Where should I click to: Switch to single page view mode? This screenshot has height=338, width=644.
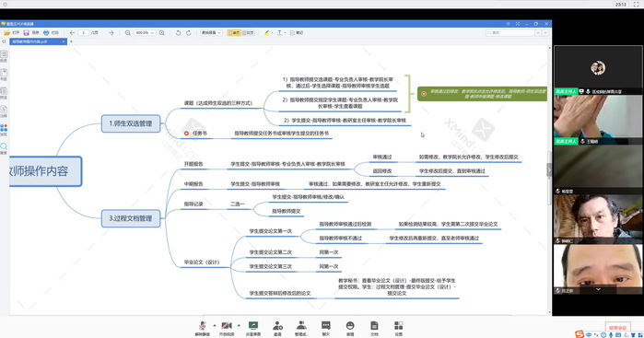tap(234, 32)
